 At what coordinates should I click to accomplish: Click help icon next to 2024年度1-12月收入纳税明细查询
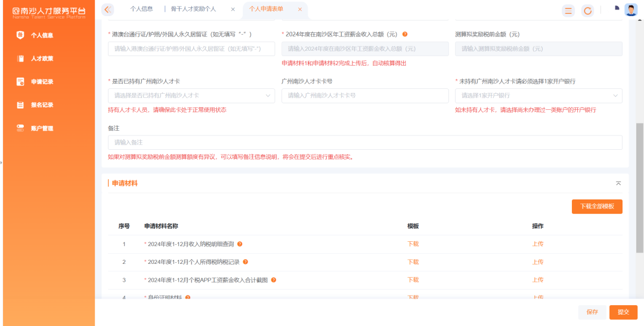[x=240, y=244]
